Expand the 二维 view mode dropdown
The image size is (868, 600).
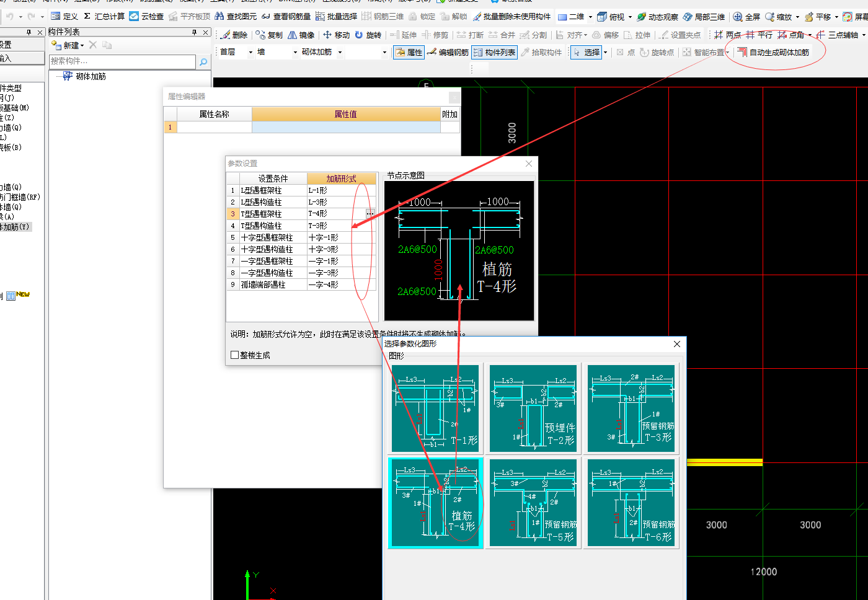coord(590,17)
